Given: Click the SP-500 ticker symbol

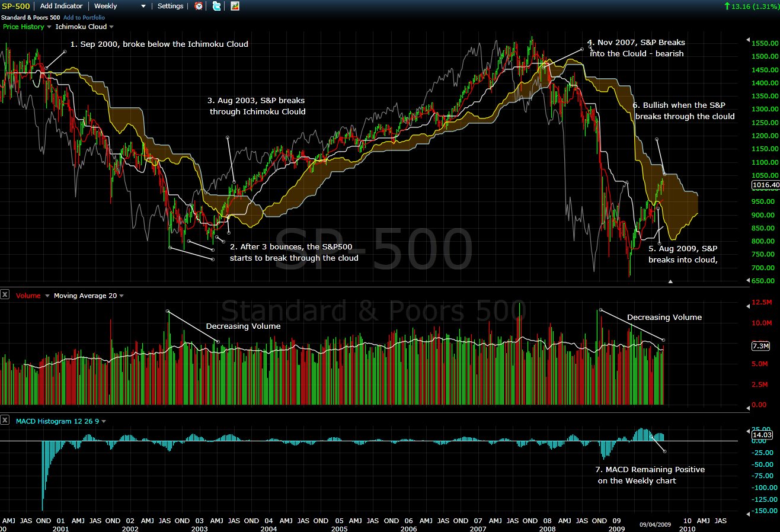Looking at the screenshot, I should [16, 6].
